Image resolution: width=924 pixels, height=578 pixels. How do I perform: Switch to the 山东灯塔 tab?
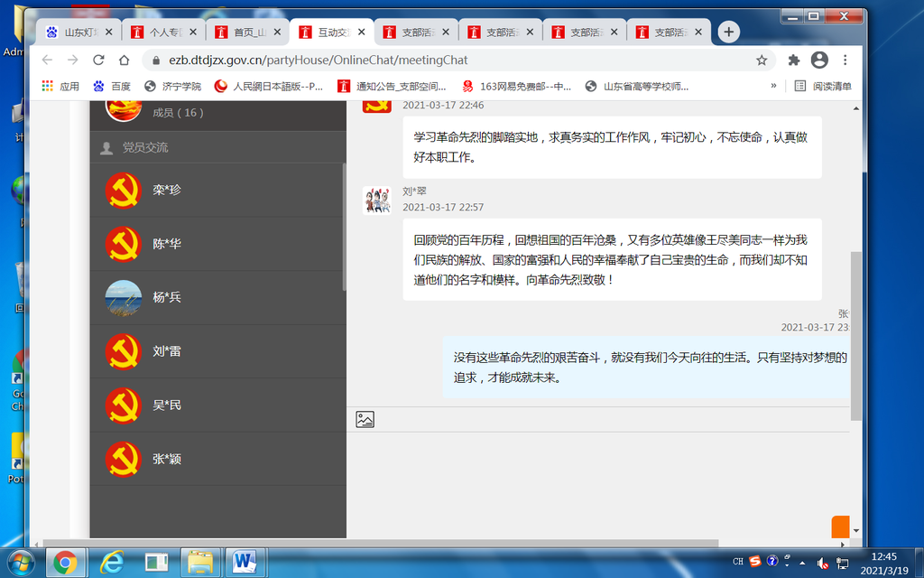79,32
